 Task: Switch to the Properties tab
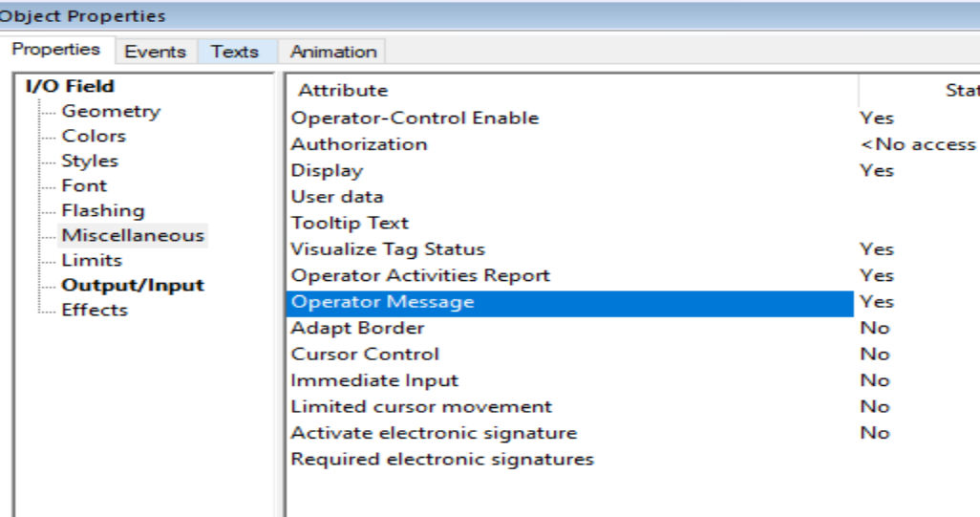(56, 50)
